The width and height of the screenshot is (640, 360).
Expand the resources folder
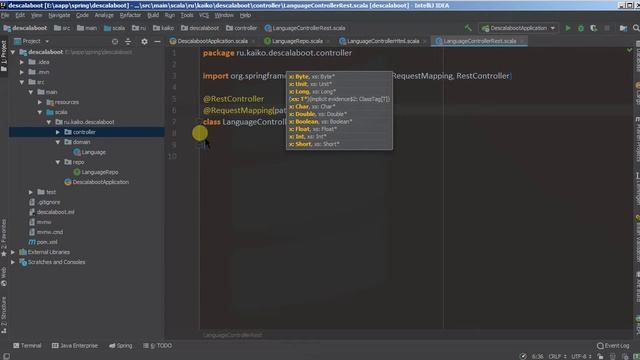click(40, 102)
